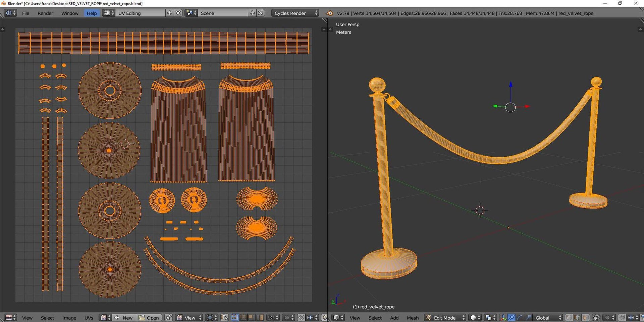Select the translate manipulator arrow
This screenshot has width=644, height=322.
[512, 318]
